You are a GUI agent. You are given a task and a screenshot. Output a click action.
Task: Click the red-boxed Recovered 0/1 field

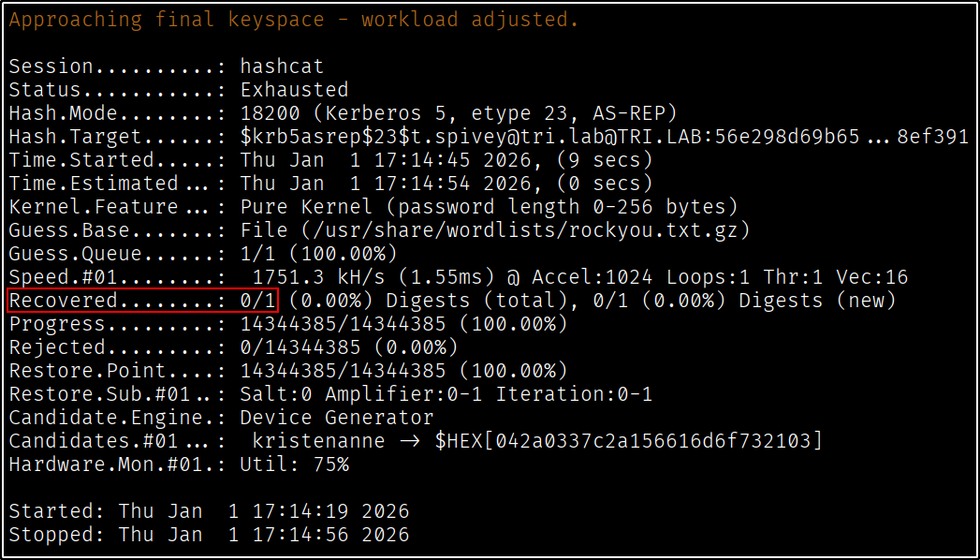tap(143, 301)
